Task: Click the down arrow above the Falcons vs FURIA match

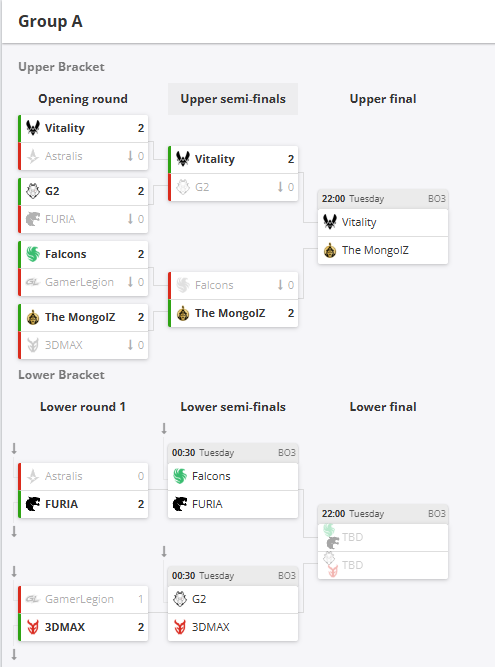Action: (164, 428)
